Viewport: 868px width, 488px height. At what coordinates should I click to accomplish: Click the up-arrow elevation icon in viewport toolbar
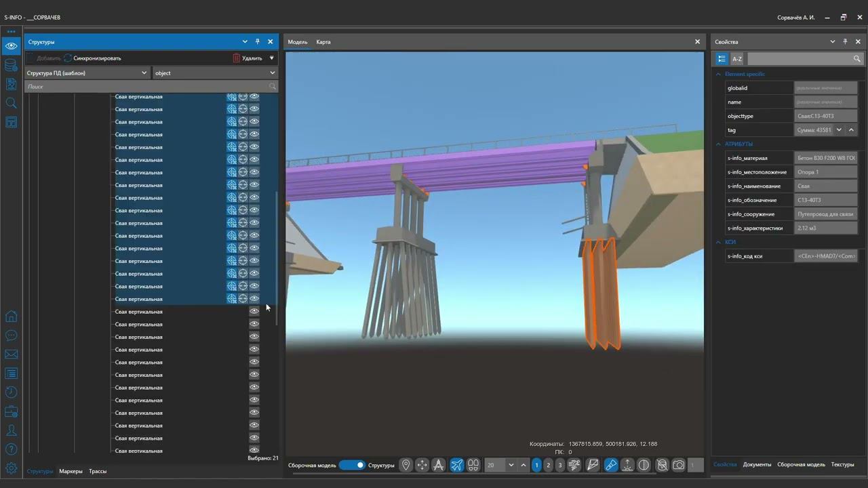[x=627, y=465]
